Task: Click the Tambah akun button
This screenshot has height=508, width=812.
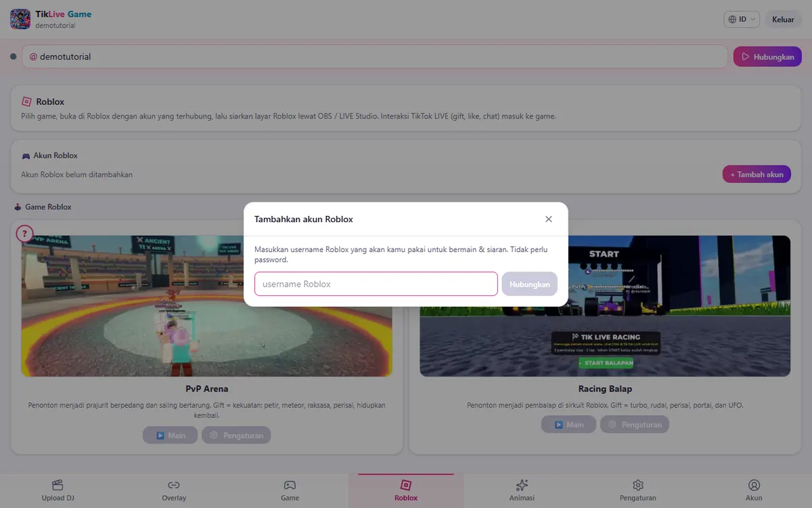Action: tap(757, 174)
